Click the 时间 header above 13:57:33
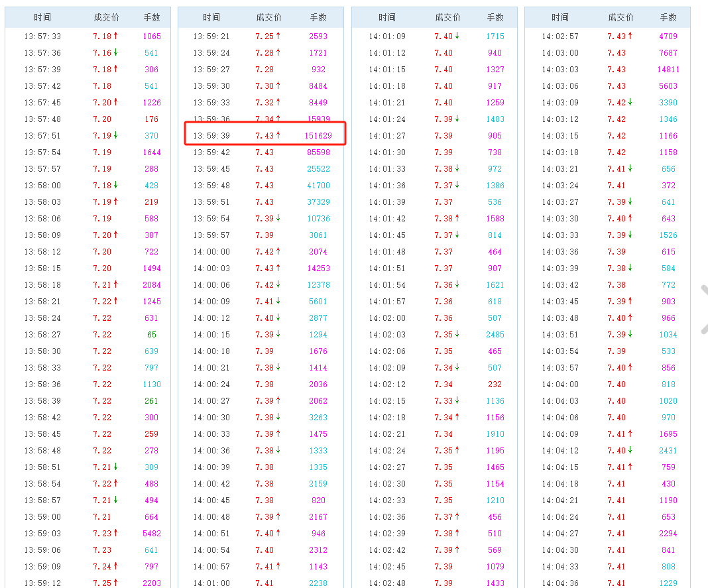This screenshot has height=588, width=708. [x=42, y=18]
